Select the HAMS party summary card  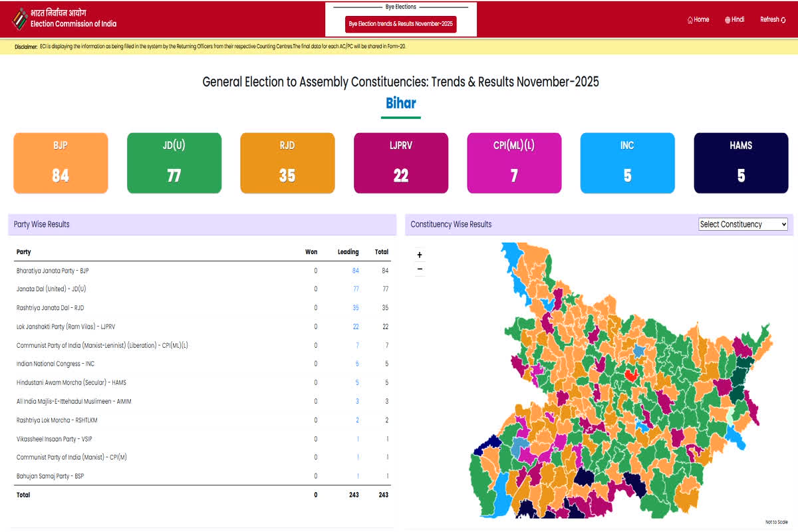coord(741,162)
